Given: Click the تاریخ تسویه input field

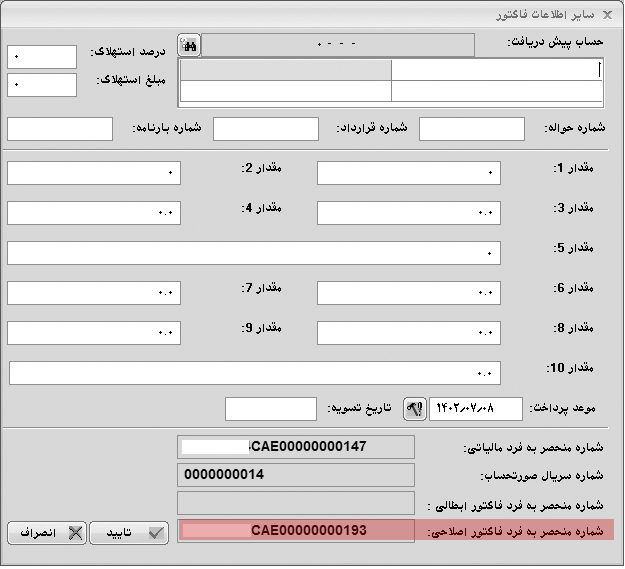Looking at the screenshot, I should coord(270,409).
